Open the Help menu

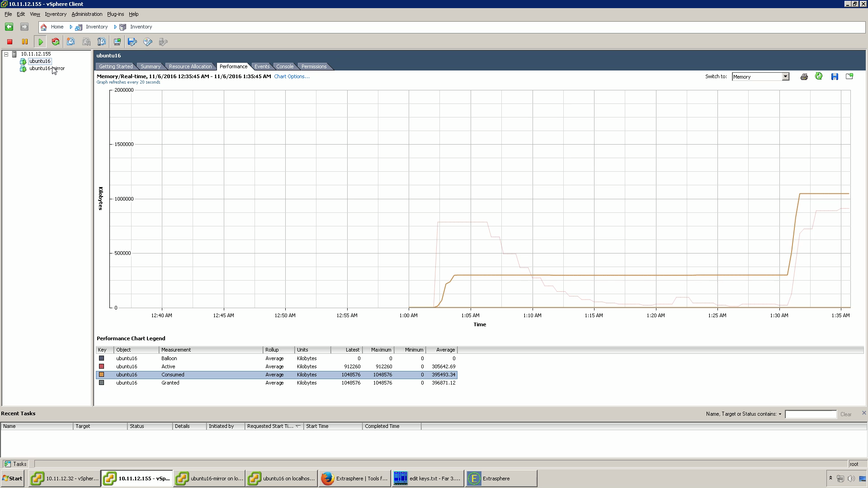click(x=133, y=14)
